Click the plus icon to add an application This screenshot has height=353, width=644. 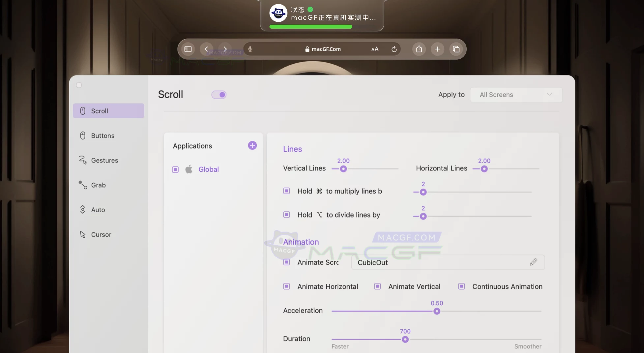(x=252, y=145)
